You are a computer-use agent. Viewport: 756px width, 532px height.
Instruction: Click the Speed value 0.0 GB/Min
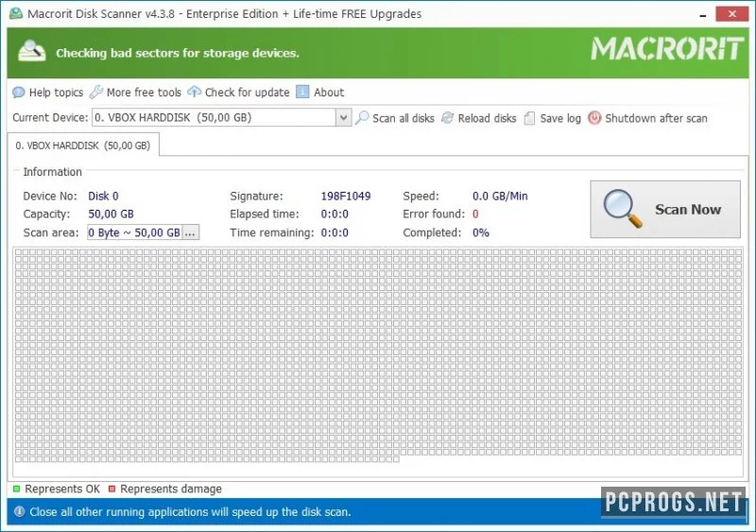click(x=500, y=196)
